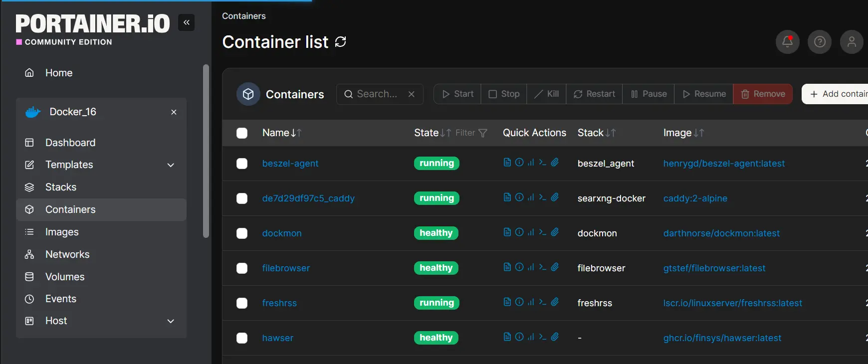Collapse the sidebar with double-chevron icon
868x364 pixels.
click(x=187, y=22)
